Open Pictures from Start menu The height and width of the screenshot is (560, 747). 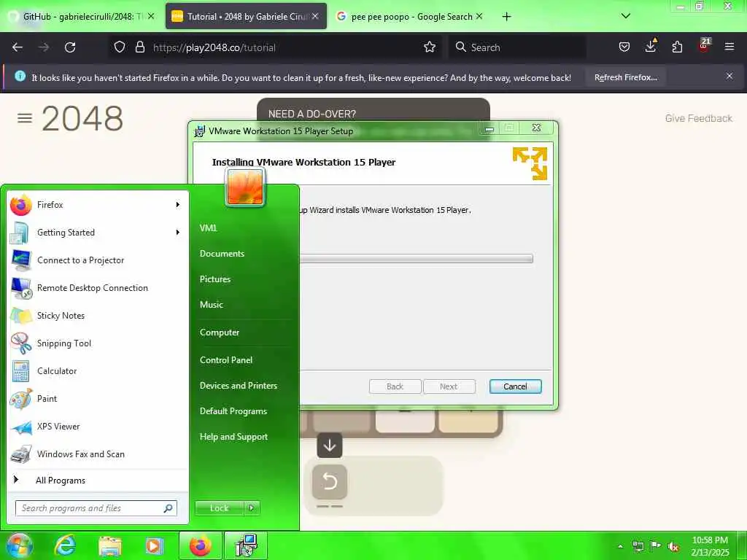point(215,279)
